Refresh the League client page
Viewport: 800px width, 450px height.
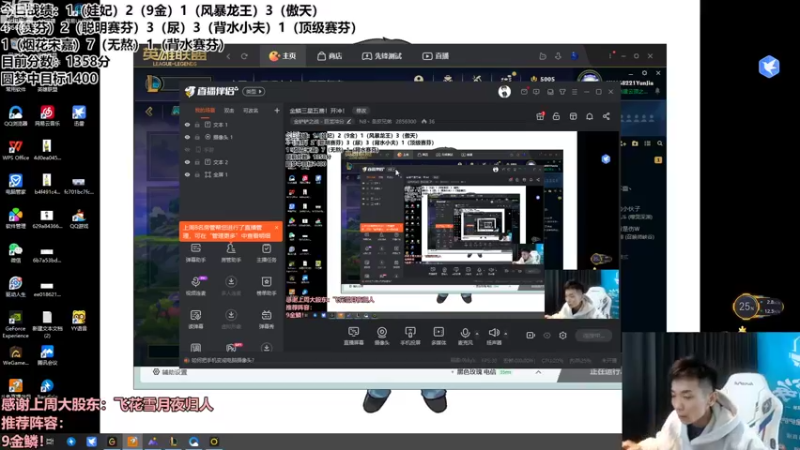(244, 56)
